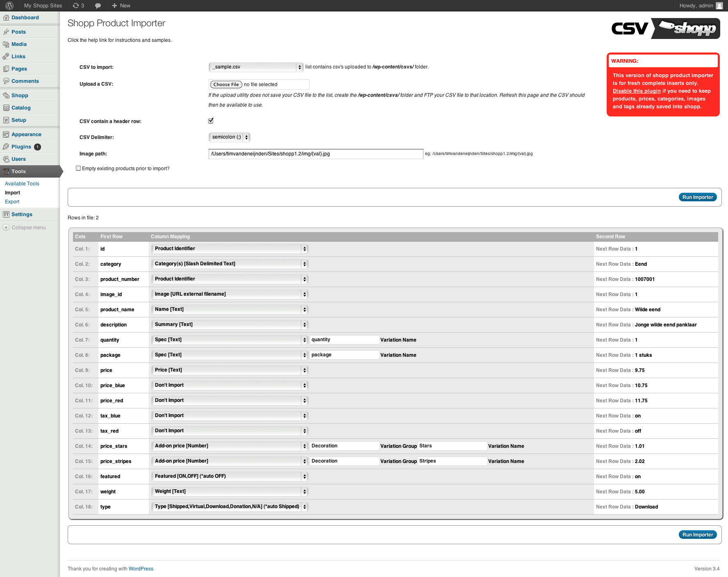Click the Plugins plug icon
The width and height of the screenshot is (728, 577).
click(x=6, y=147)
